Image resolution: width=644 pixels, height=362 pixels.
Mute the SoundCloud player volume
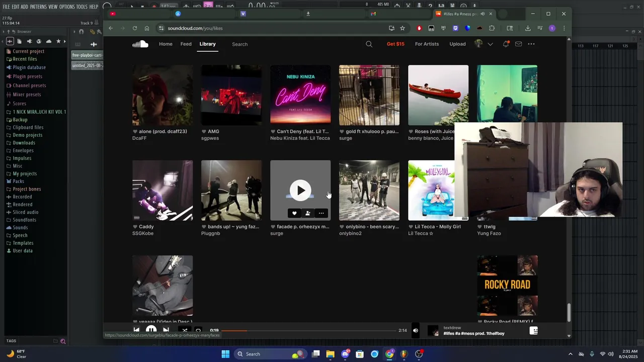point(416,330)
